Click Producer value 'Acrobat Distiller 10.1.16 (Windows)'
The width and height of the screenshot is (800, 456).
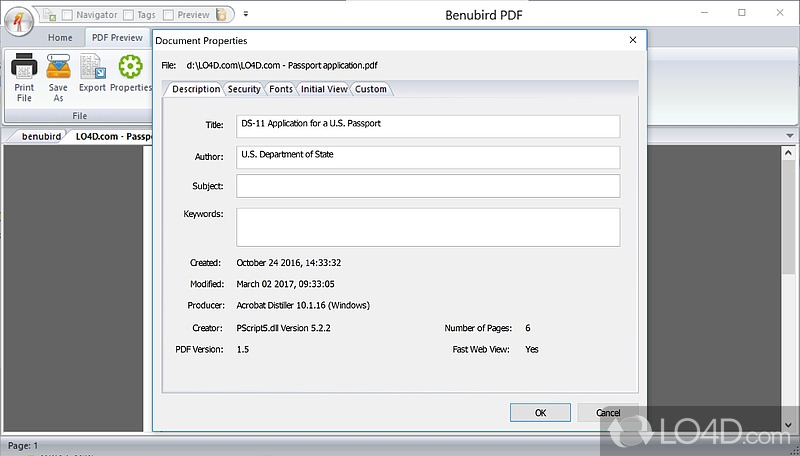click(303, 306)
